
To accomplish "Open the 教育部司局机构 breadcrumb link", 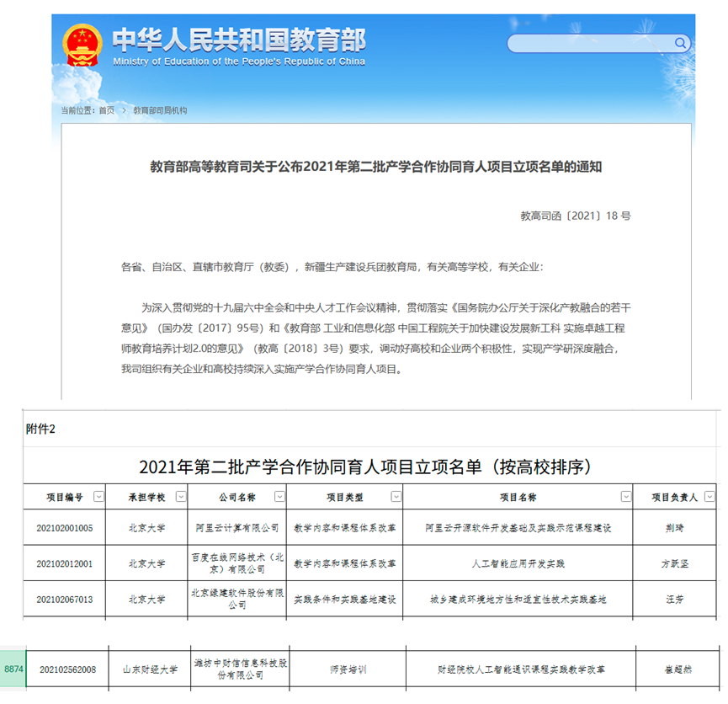I will point(160,110).
